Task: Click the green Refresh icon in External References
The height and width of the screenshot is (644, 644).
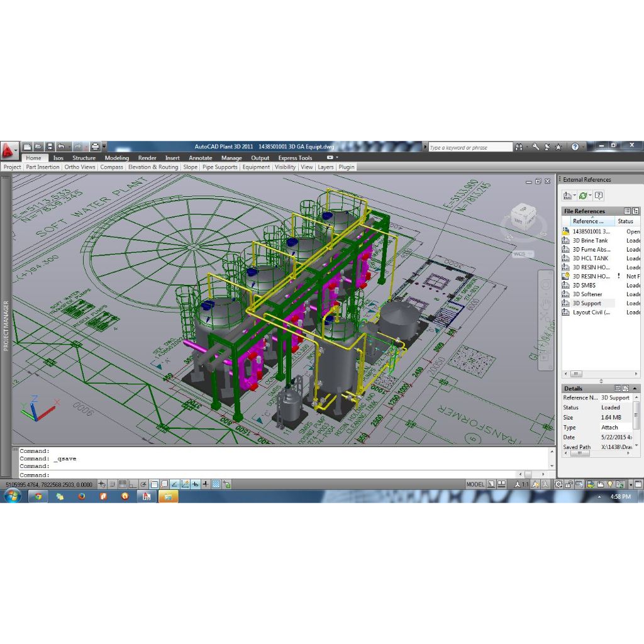Action: [x=583, y=196]
